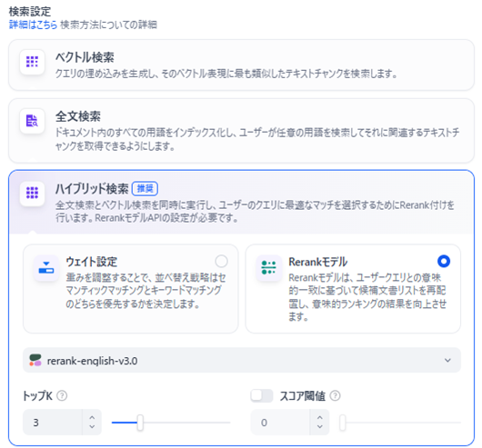Open the トップK help tooltip icon
Viewport: 482px width, 448px height.
[x=62, y=396]
